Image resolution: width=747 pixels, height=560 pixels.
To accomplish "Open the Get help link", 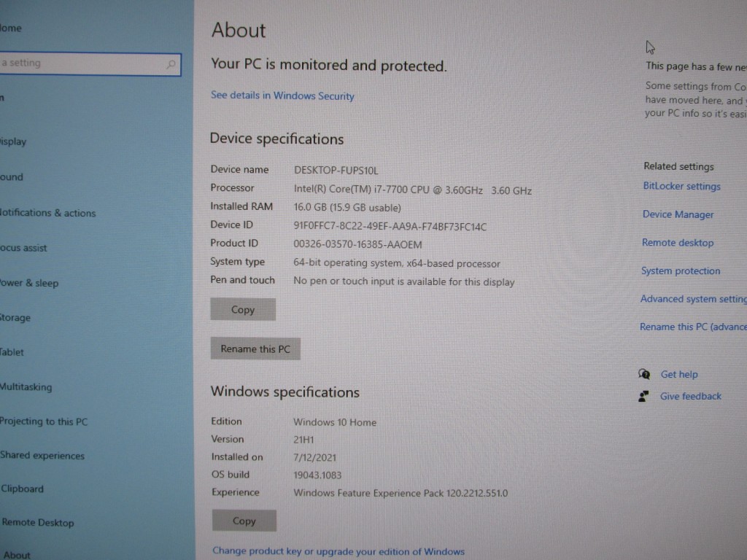I will click(679, 374).
